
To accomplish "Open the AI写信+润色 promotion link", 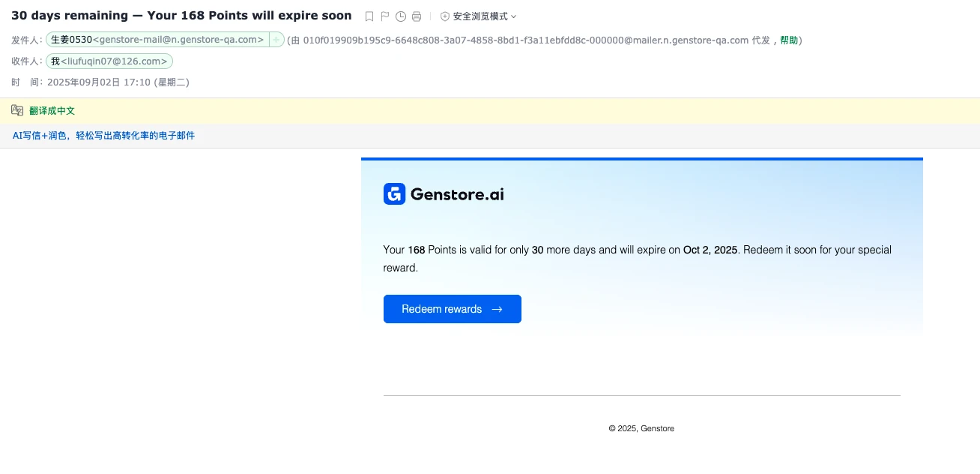I will tap(103, 136).
